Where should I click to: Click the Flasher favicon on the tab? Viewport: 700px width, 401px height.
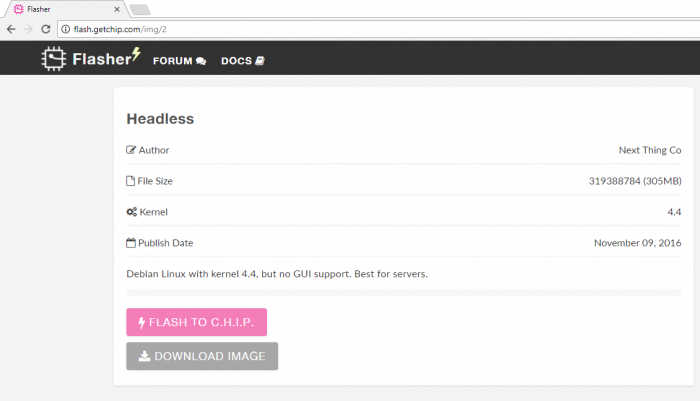click(18, 9)
